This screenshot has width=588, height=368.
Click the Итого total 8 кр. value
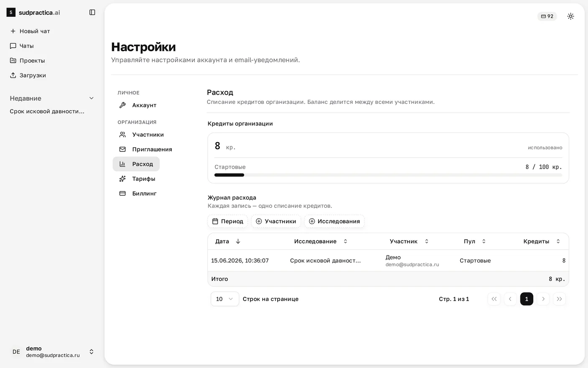coord(557,279)
